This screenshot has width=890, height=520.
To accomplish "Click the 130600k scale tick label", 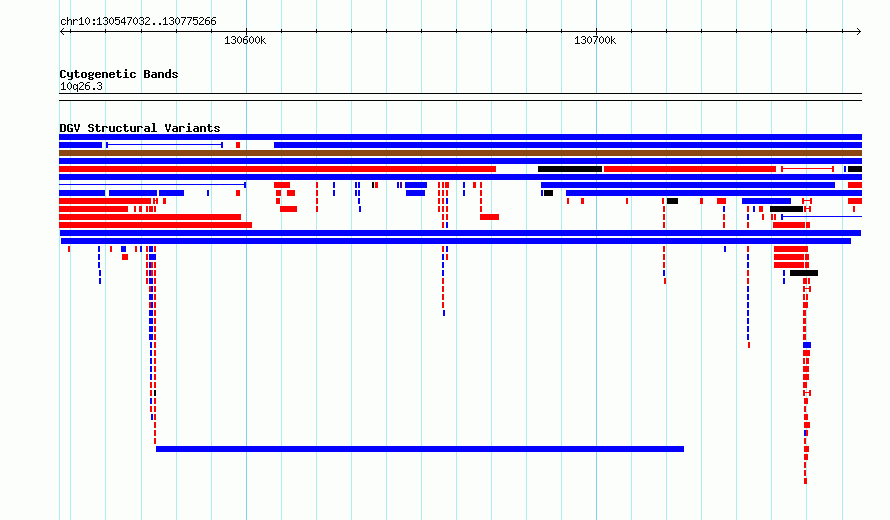I will click(245, 40).
